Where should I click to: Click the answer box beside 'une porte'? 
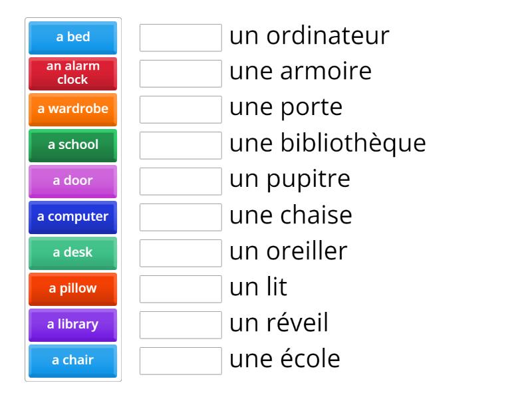pos(180,110)
